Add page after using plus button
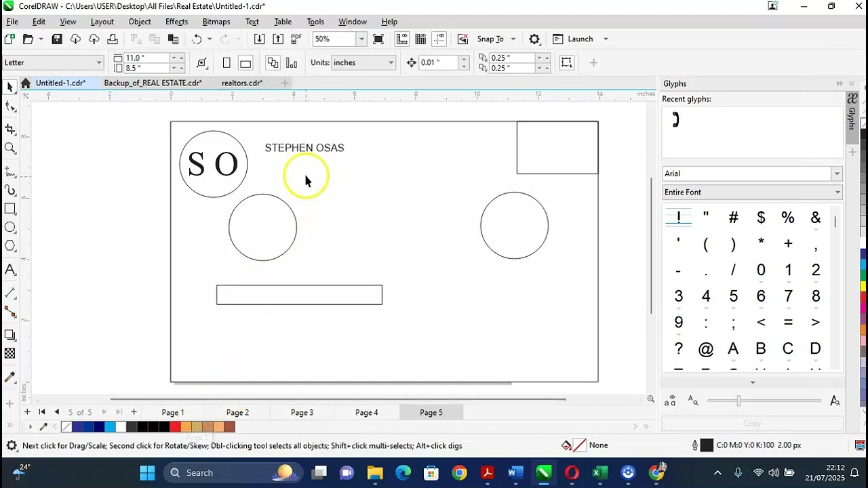868x488 pixels. pos(134,412)
